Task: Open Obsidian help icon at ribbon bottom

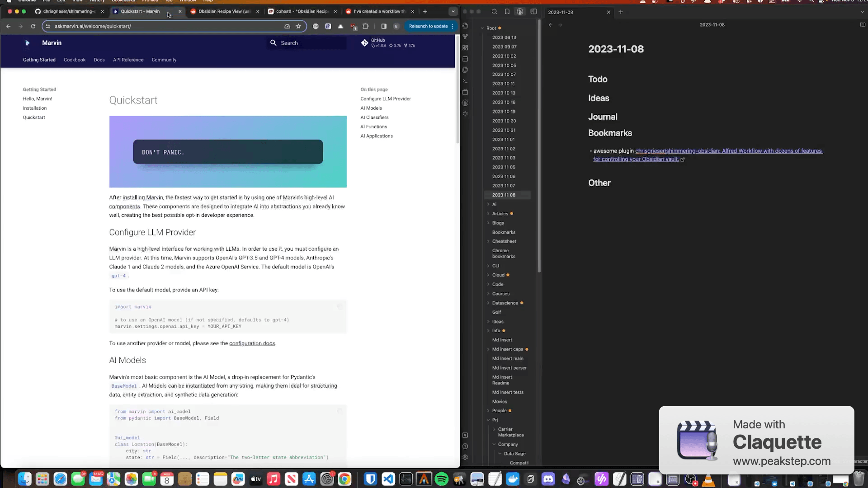Action: [x=465, y=446]
